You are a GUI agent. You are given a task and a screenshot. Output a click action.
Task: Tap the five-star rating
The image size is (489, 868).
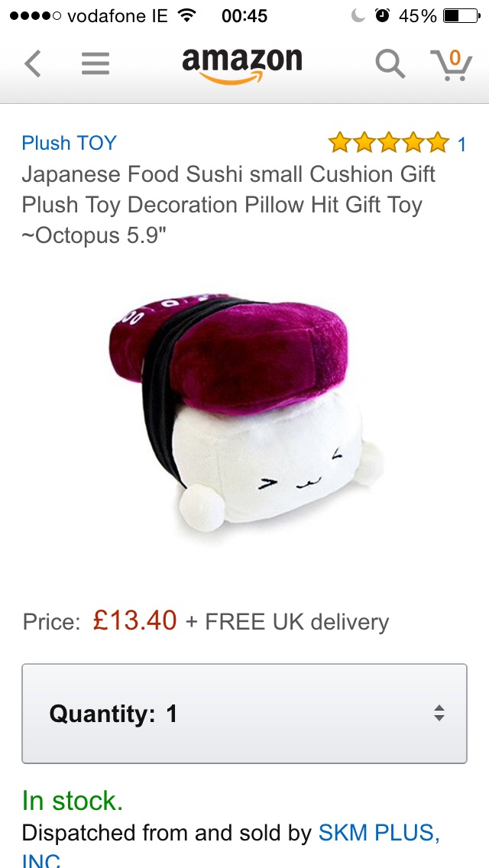coord(389,143)
